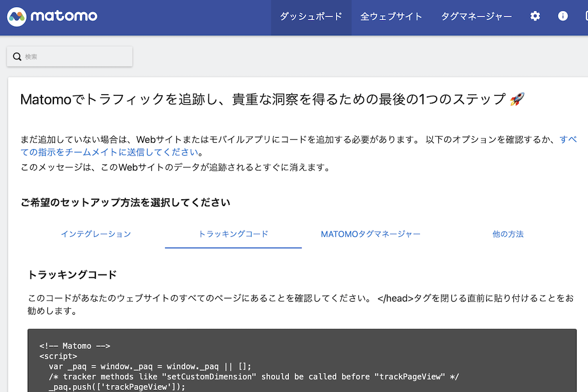Click the heading ご希望のセットアップ方法を選択してください

click(x=125, y=203)
